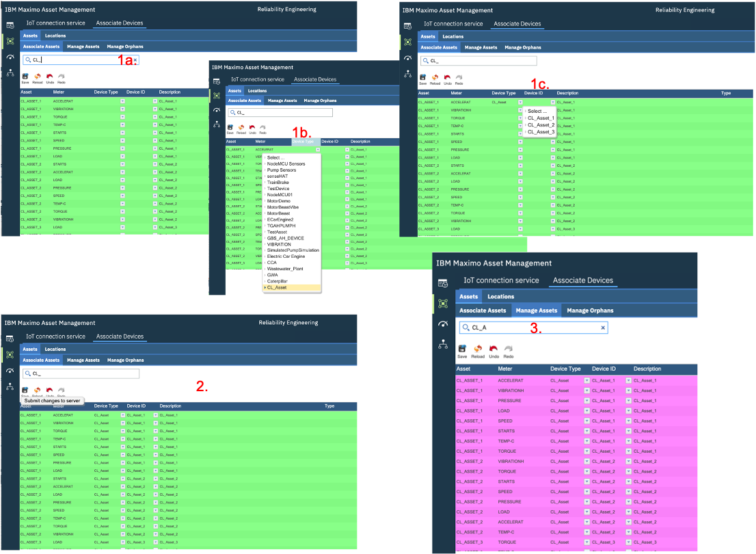Click Undo icon in the top-left window
This screenshot has width=756, height=554.
(50, 76)
